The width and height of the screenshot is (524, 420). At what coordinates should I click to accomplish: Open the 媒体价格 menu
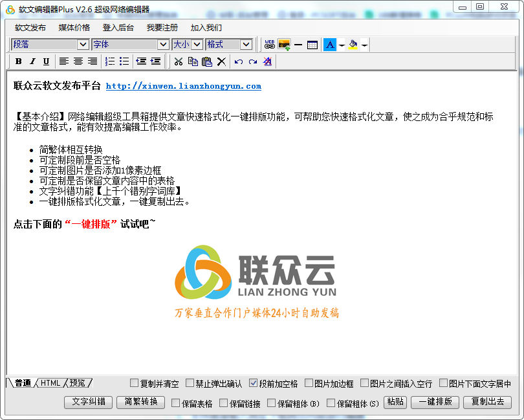pyautogui.click(x=74, y=28)
